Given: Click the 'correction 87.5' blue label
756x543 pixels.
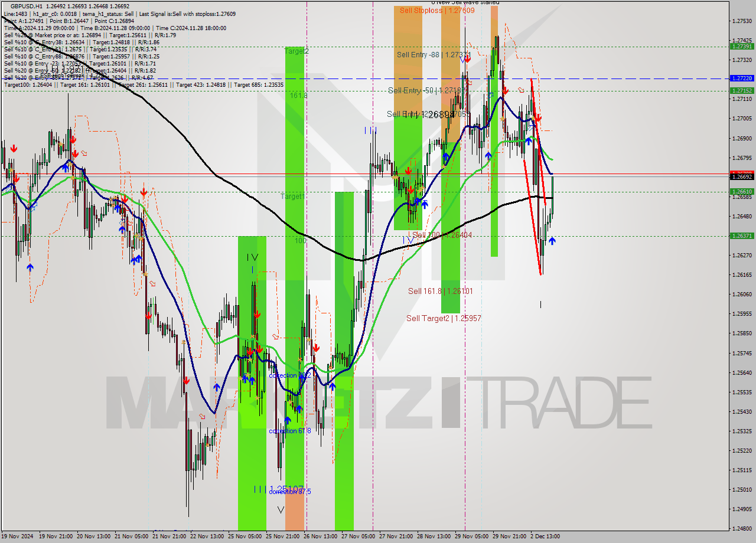Looking at the screenshot, I should [x=289, y=492].
